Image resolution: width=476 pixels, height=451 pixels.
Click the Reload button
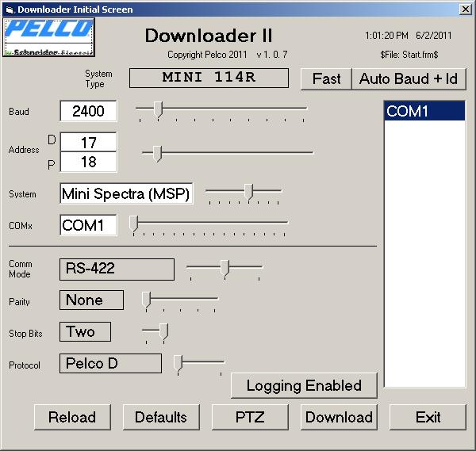coord(72,417)
